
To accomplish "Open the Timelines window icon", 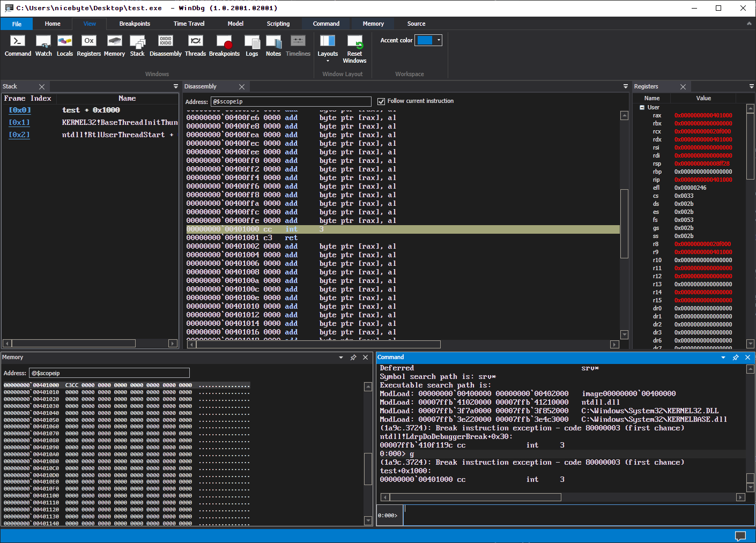I will (x=298, y=46).
